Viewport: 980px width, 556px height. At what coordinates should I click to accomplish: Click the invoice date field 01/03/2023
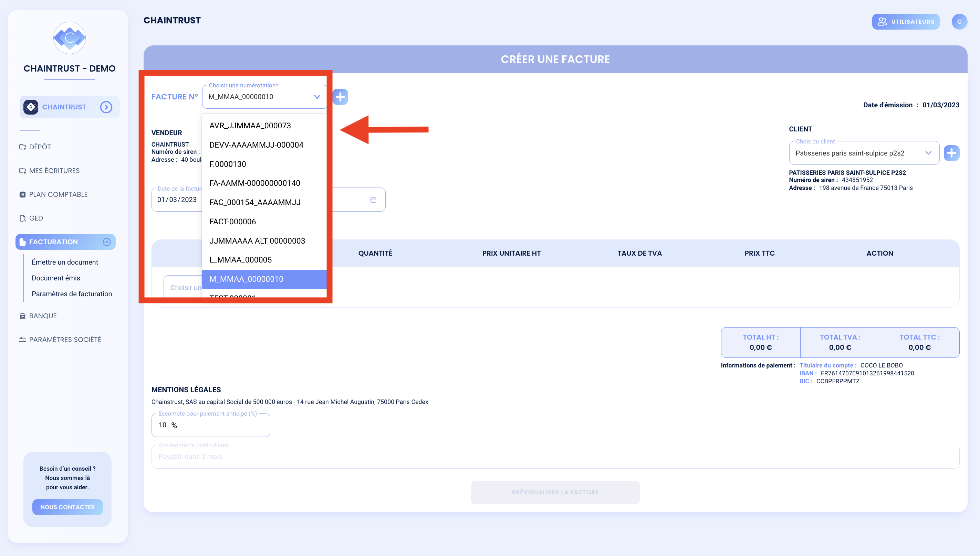[x=177, y=200]
